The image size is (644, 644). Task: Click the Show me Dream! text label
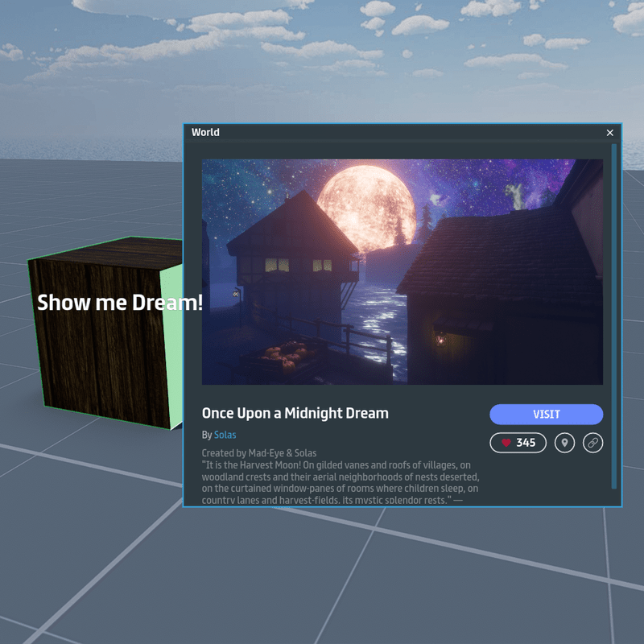coord(119,303)
